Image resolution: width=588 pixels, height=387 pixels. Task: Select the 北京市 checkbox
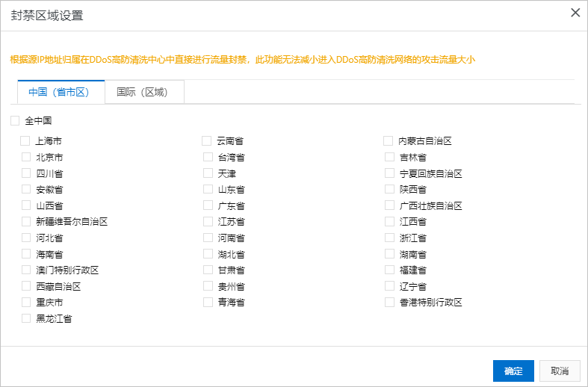coord(26,157)
